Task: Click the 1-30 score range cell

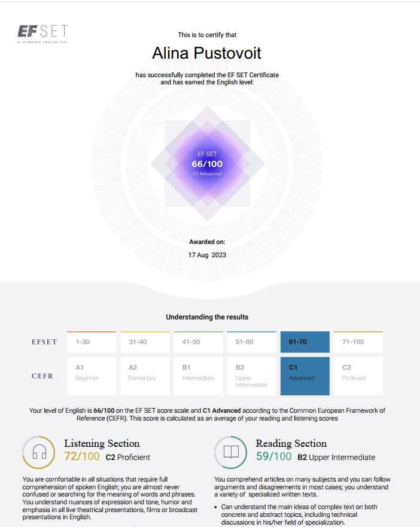Action: (92, 342)
